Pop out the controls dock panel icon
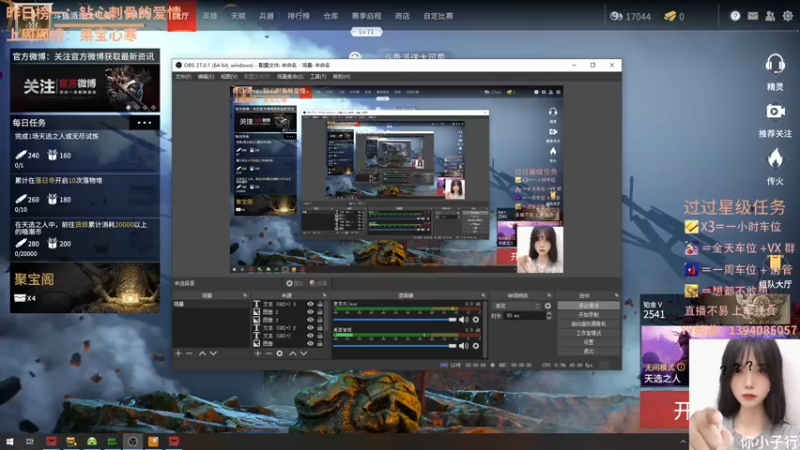 (616, 295)
